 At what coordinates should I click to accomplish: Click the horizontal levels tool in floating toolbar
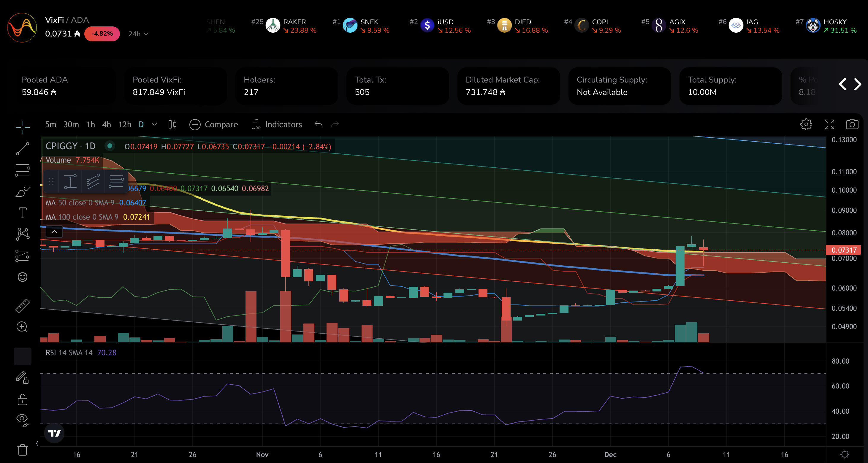[x=116, y=182]
